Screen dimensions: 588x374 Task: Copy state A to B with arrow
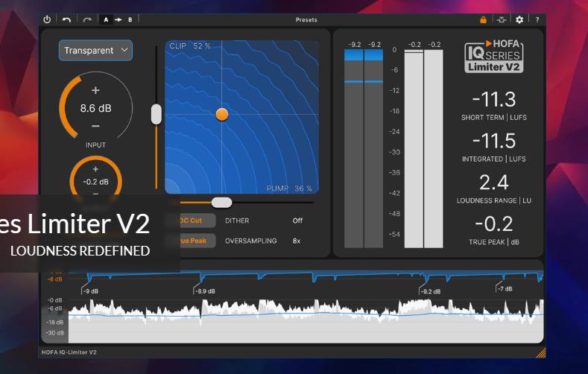[118, 19]
